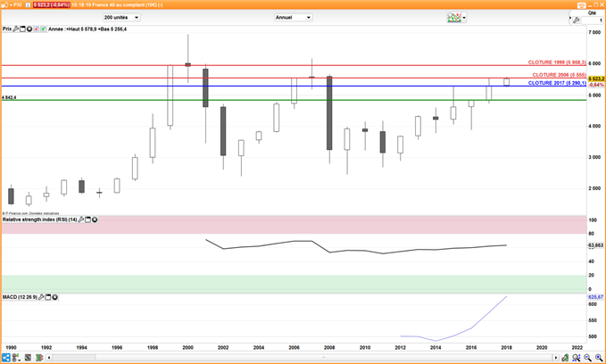This screenshot has width=606, height=364.
Task: Click the second bottom toolbar icon with green arrow
Action: pos(16,358)
